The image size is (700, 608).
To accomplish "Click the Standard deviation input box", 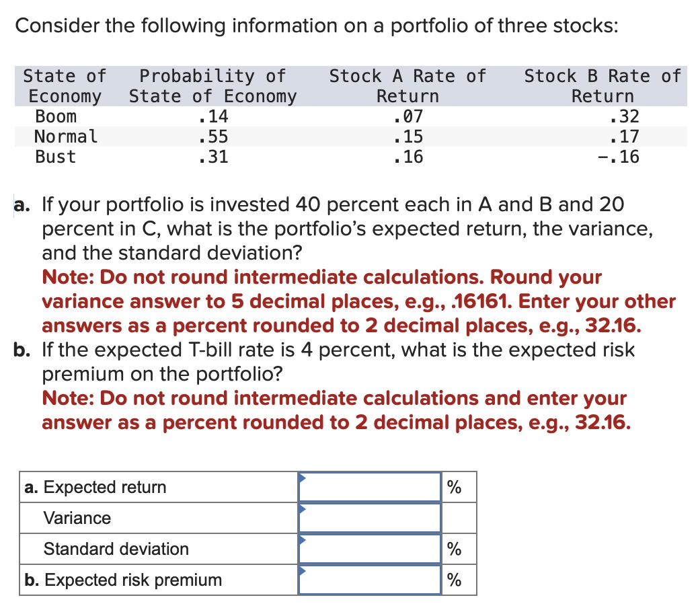I will pos(370,549).
